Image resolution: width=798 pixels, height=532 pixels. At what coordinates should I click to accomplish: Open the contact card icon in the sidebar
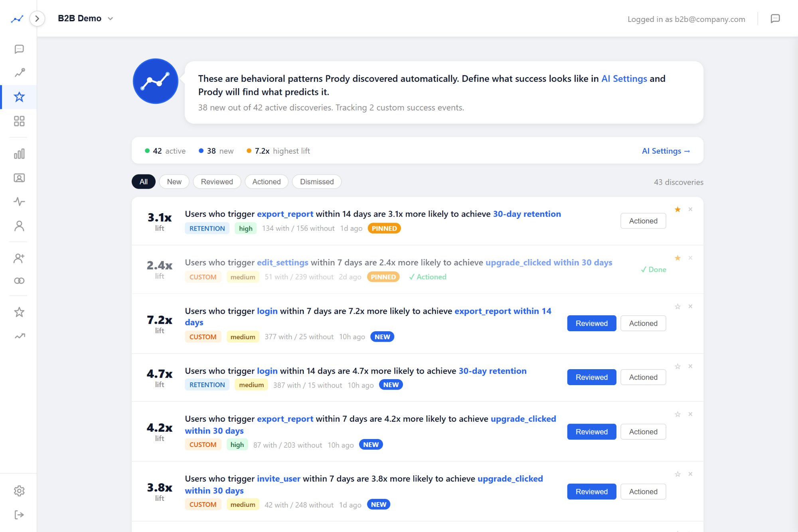point(19,178)
